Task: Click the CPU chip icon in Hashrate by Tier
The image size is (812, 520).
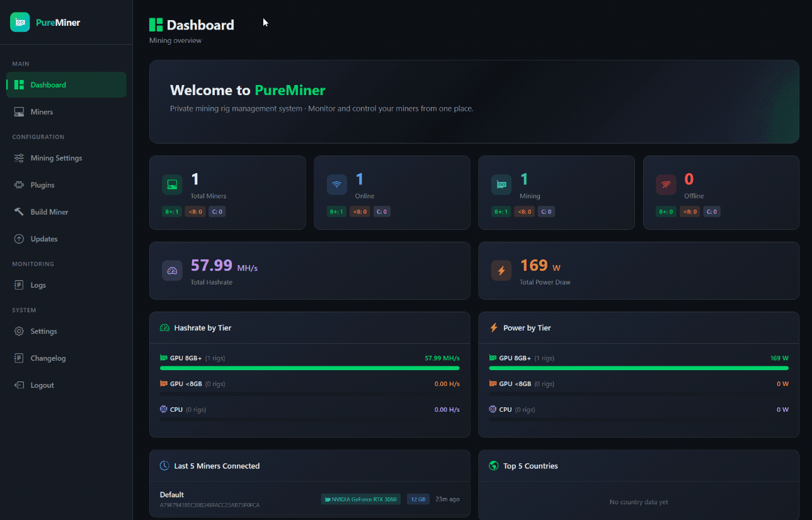Action: click(x=164, y=409)
